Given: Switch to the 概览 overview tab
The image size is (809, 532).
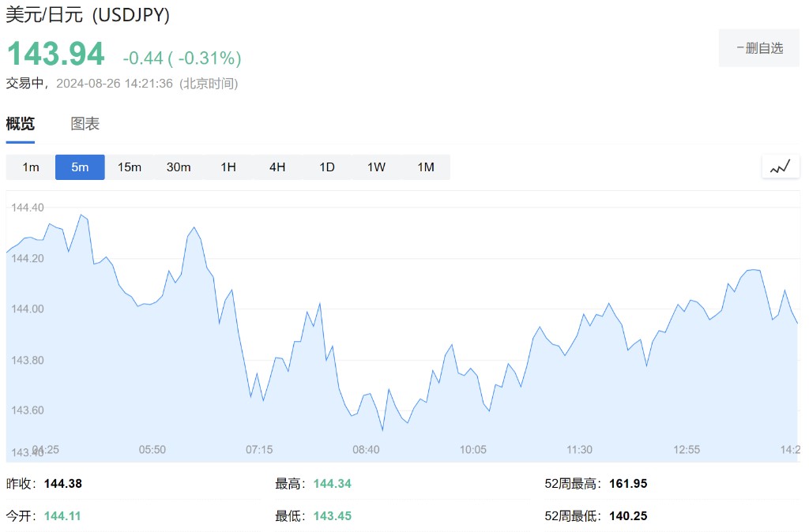Looking at the screenshot, I should tap(21, 124).
